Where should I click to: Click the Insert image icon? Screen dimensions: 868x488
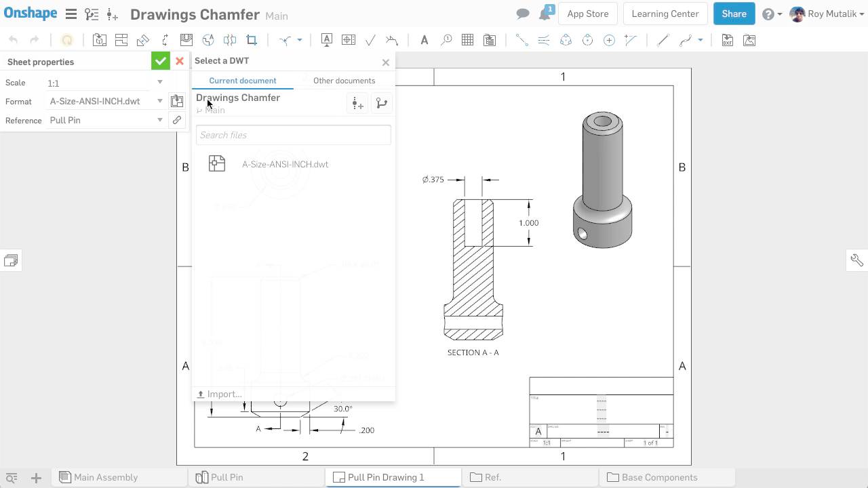(x=749, y=41)
